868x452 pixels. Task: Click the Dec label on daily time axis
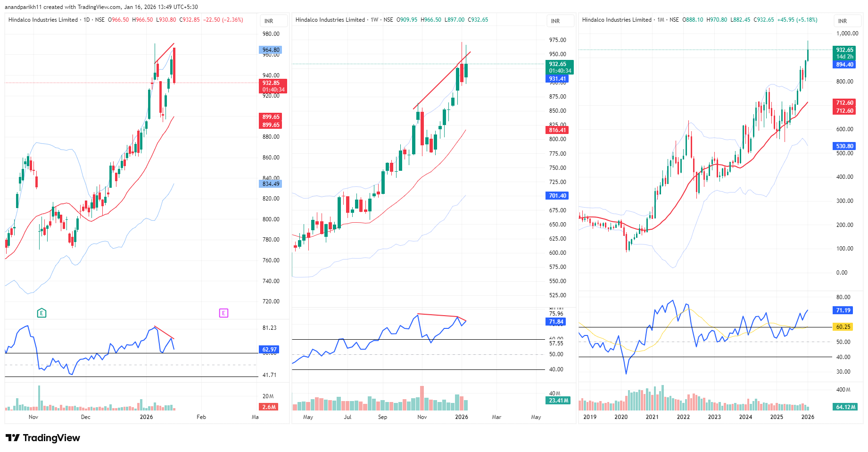pos(85,417)
